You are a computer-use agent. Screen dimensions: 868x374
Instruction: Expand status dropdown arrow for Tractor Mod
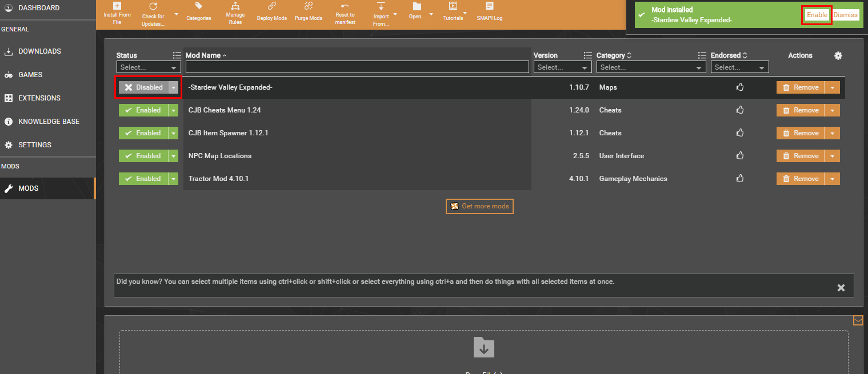tap(174, 179)
